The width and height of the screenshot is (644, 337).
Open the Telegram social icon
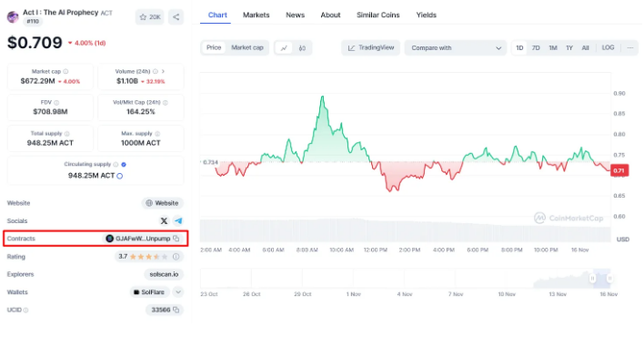pos(178,221)
